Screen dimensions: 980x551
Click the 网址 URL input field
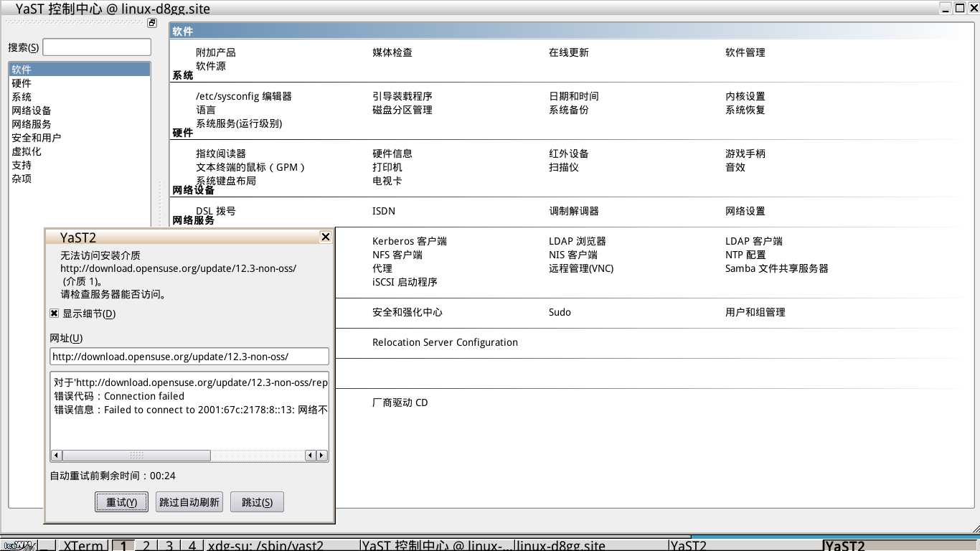point(189,357)
